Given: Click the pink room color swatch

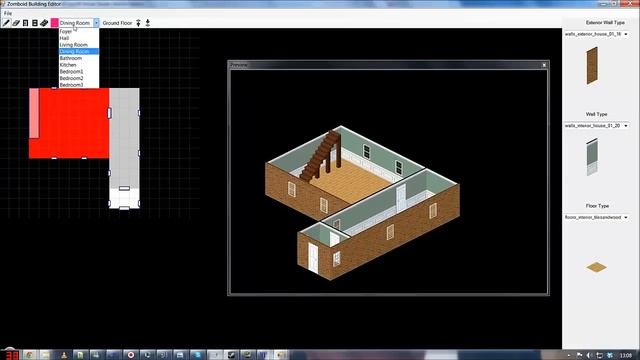Looking at the screenshot, I should tap(54, 23).
